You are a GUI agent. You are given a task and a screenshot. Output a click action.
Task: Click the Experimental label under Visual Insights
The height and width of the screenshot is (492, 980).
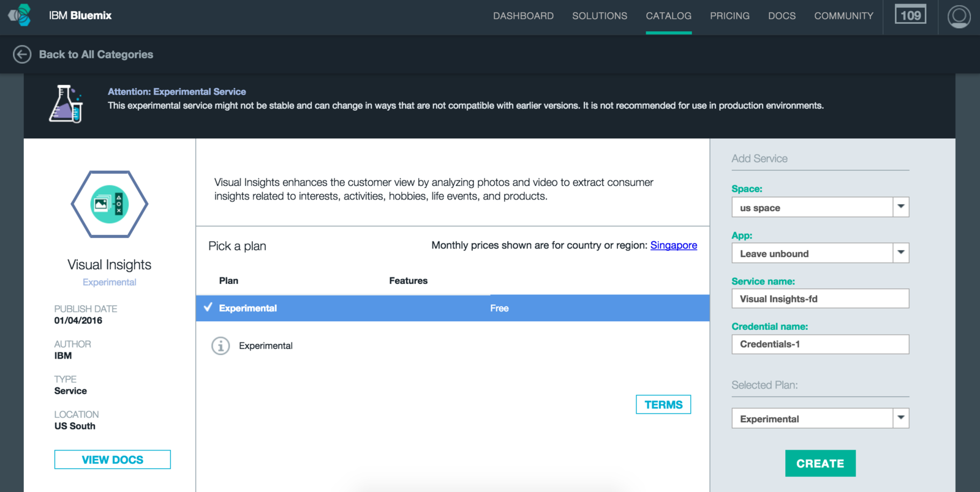[x=110, y=282]
